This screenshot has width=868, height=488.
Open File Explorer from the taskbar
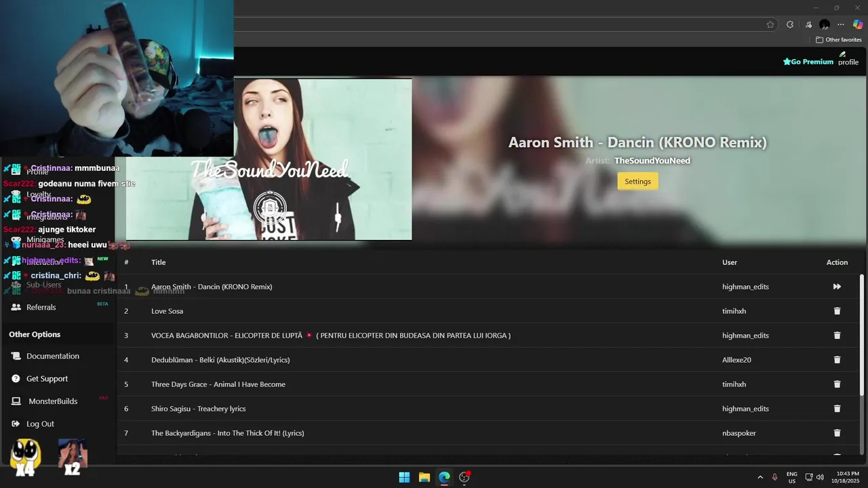click(424, 477)
